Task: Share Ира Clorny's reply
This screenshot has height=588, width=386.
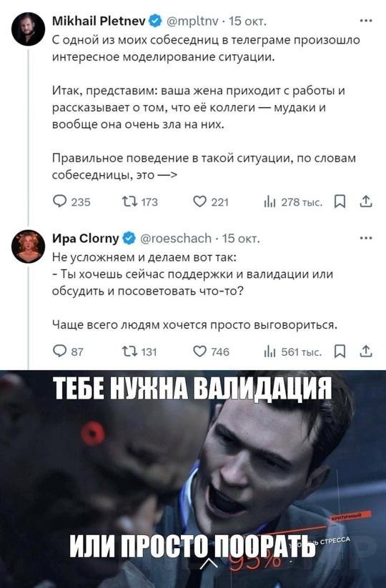Action: (366, 351)
